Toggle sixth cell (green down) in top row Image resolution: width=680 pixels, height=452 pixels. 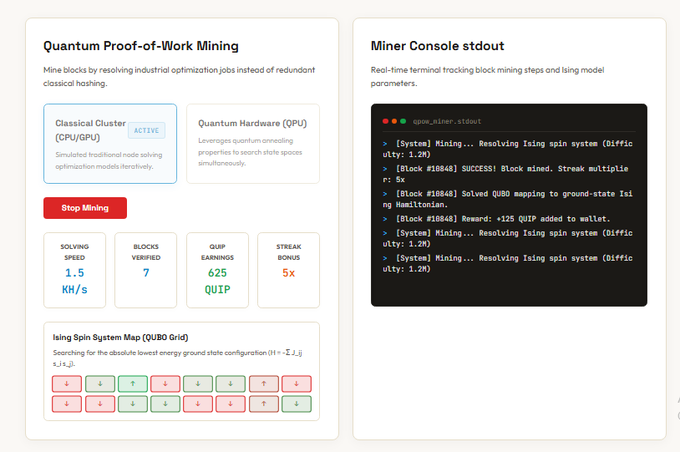(231, 384)
